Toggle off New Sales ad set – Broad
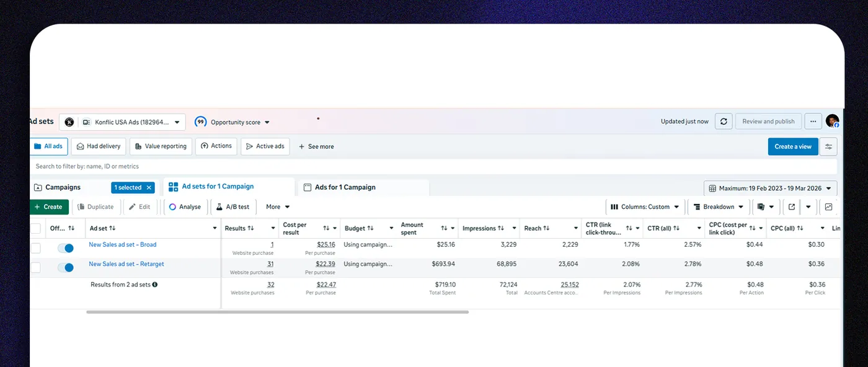Viewport: 868px width, 367px height. (x=65, y=248)
